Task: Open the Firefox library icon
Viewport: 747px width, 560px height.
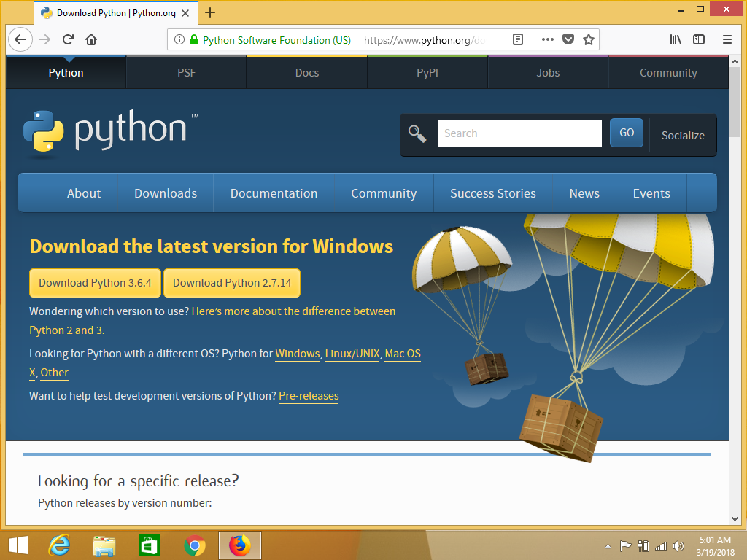Action: click(x=676, y=39)
